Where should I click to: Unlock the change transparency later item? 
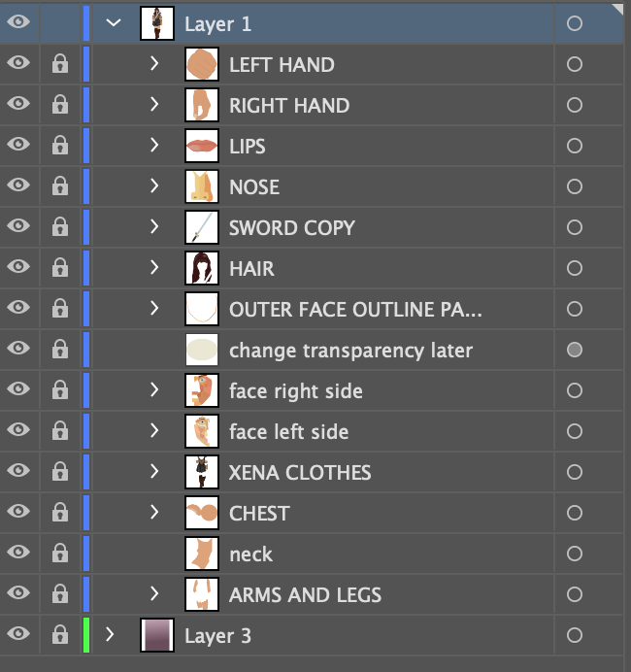(60, 349)
